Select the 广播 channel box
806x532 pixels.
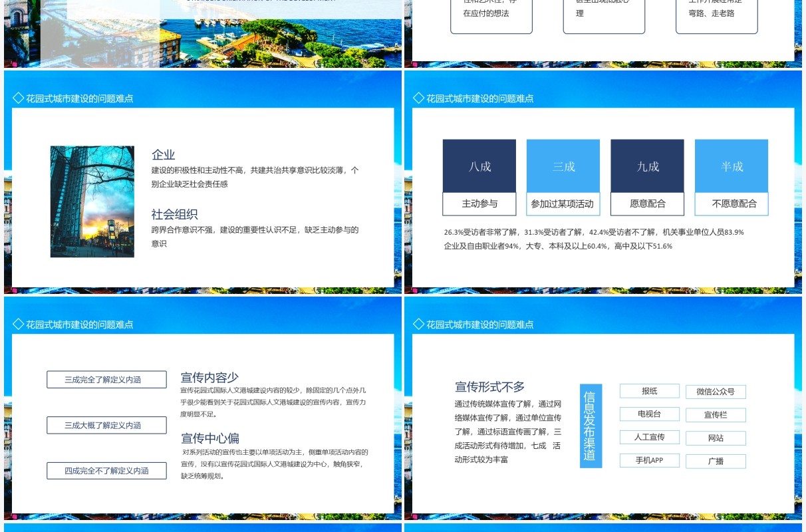tap(716, 461)
